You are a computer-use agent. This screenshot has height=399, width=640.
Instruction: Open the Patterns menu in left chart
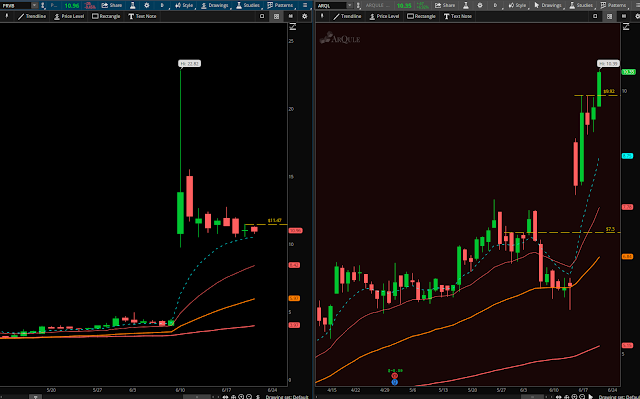280,5
